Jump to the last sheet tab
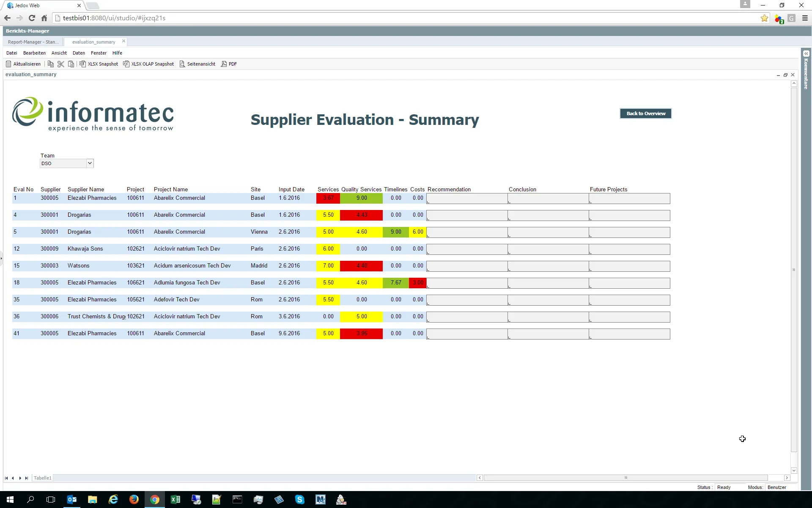812x508 pixels. click(x=27, y=478)
